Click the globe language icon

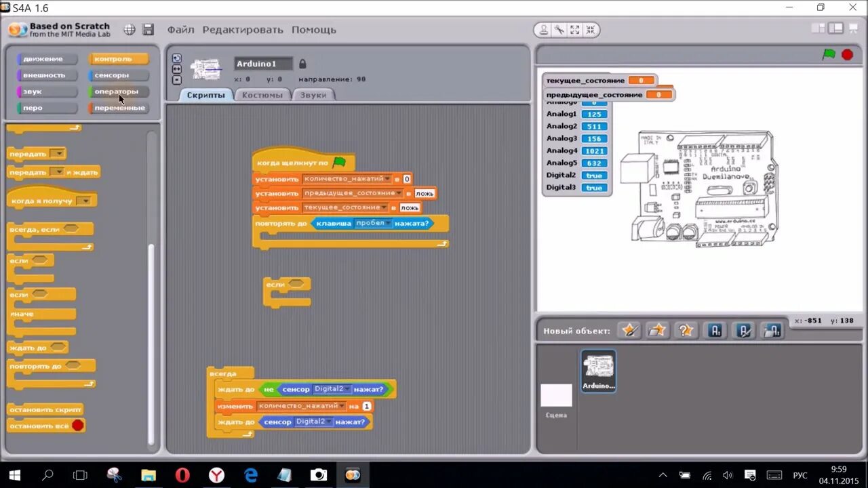click(x=130, y=30)
